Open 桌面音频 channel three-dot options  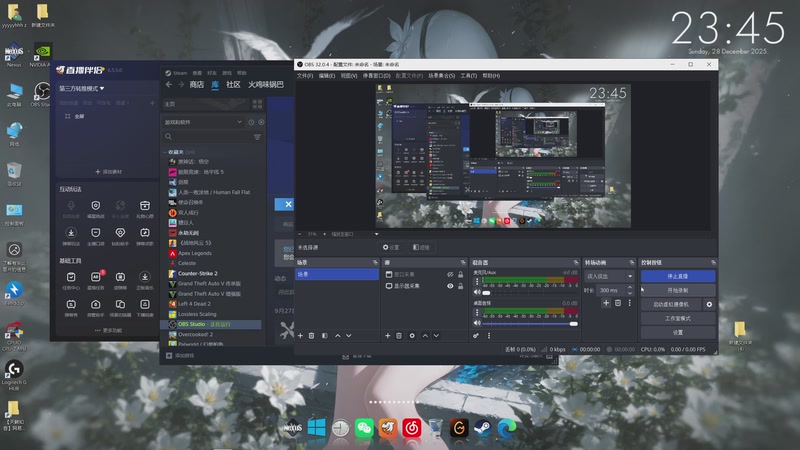(x=477, y=312)
